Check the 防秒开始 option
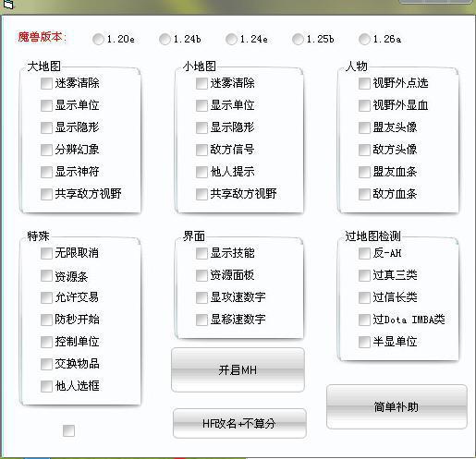 [x=46, y=320]
